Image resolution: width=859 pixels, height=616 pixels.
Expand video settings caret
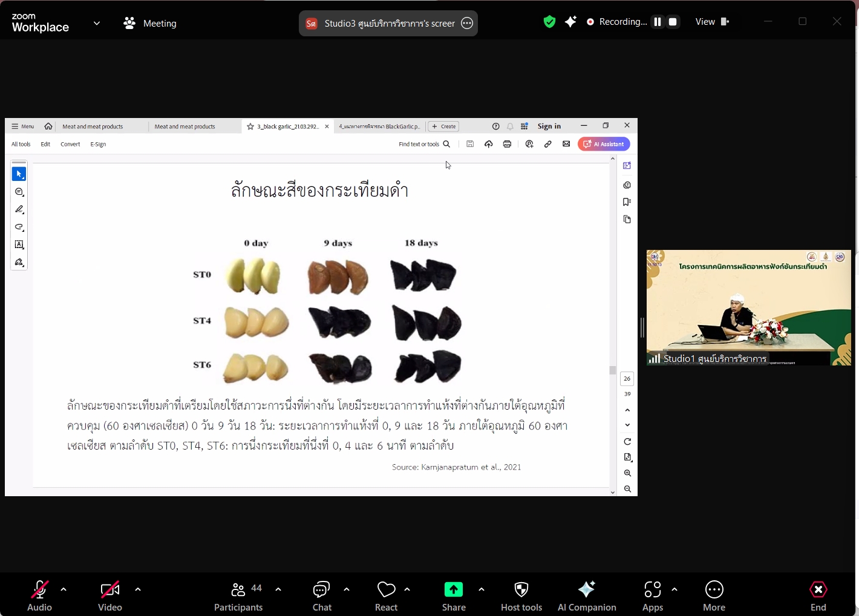(138, 589)
